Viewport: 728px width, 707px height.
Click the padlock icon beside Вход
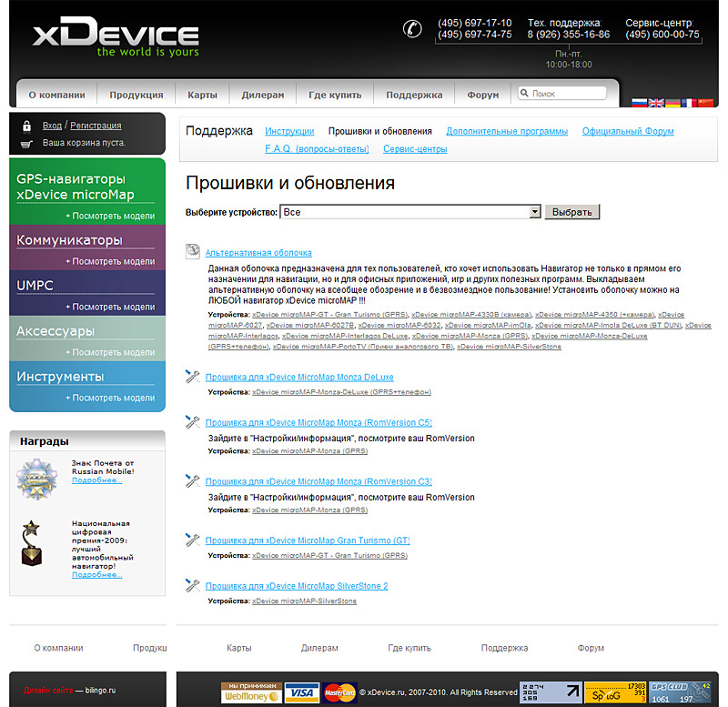tap(27, 126)
